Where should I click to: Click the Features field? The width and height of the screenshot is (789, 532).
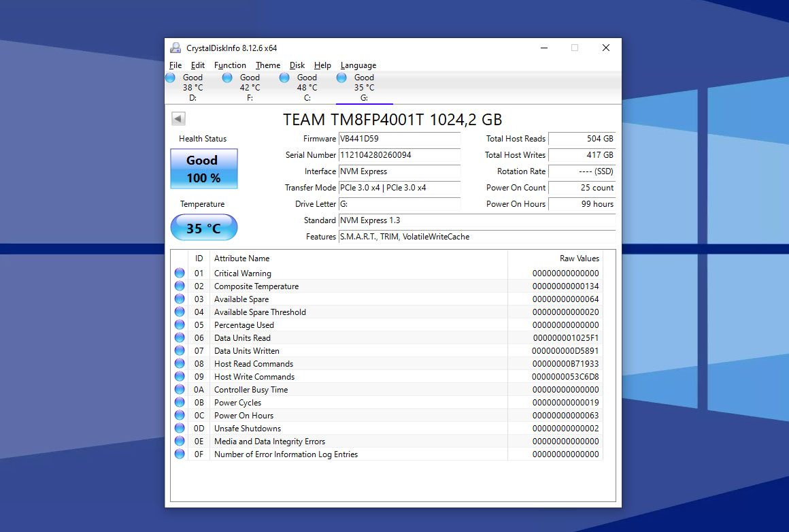(477, 237)
